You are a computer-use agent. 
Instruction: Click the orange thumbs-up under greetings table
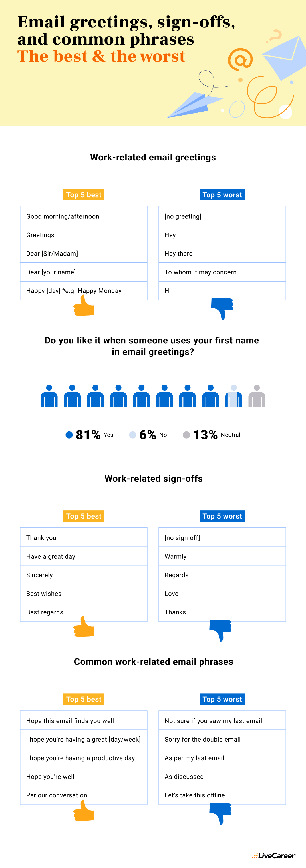[x=84, y=307]
